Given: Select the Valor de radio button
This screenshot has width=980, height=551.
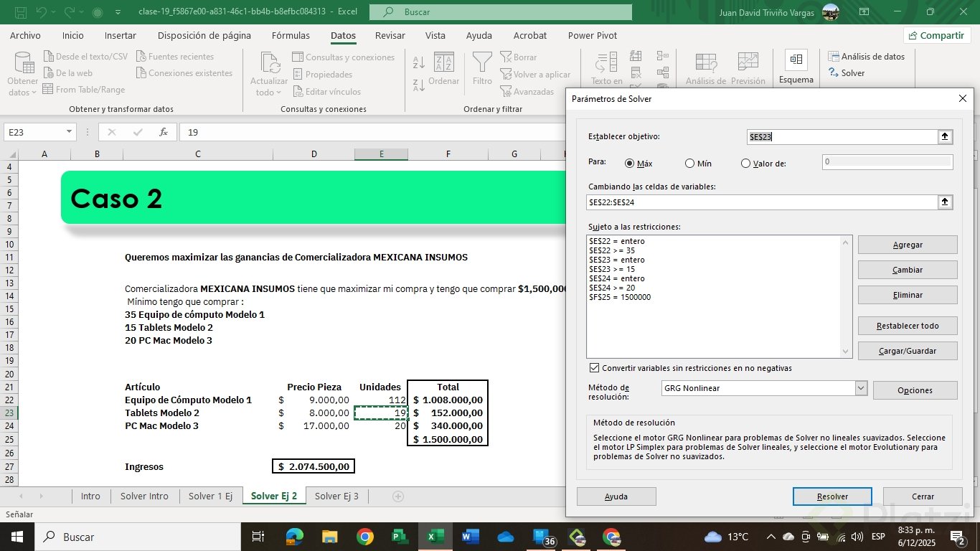Looking at the screenshot, I should [x=745, y=164].
